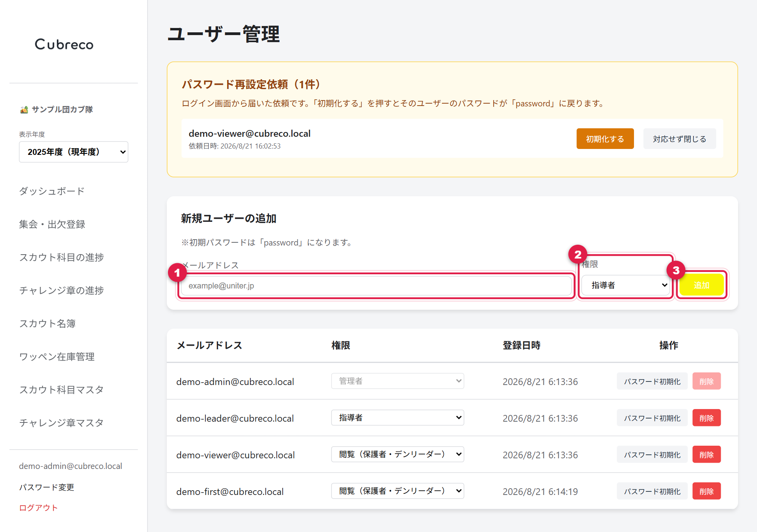Click 初期化する for demo-viewer request

[x=605, y=139]
